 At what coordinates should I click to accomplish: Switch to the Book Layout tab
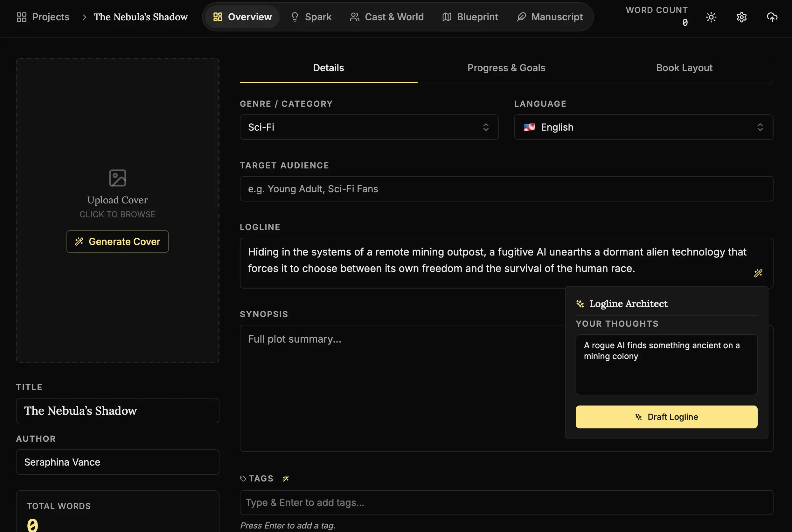pos(684,68)
